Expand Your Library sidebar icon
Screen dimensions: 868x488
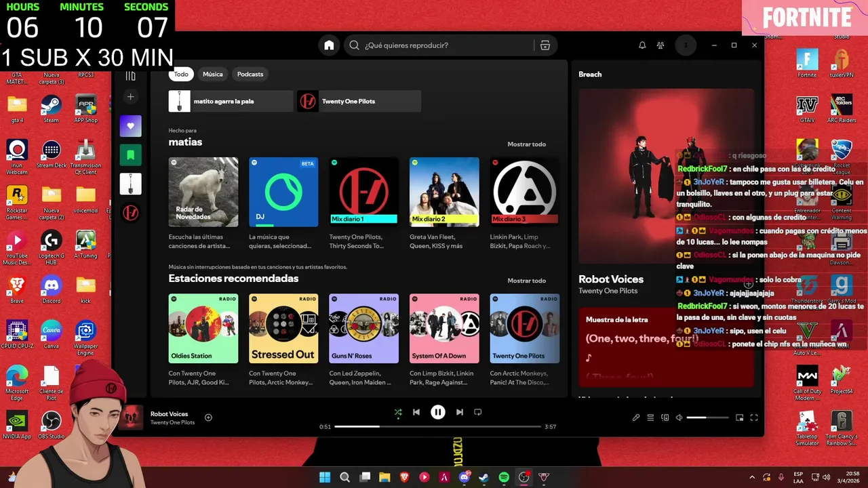point(130,76)
